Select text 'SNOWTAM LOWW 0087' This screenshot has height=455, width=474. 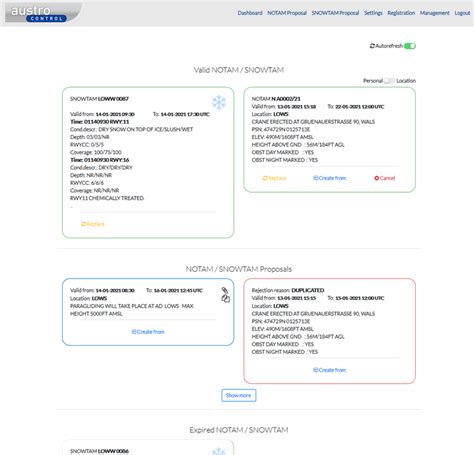point(99,99)
